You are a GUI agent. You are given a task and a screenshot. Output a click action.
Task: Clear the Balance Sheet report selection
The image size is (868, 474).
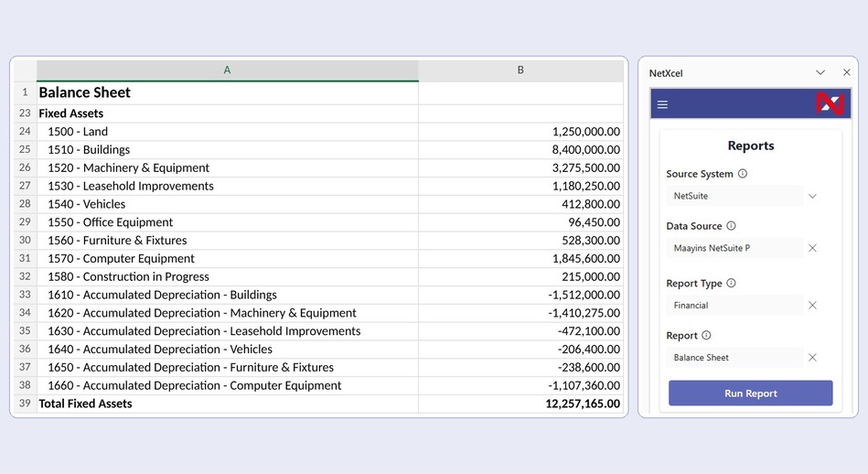pos(812,358)
